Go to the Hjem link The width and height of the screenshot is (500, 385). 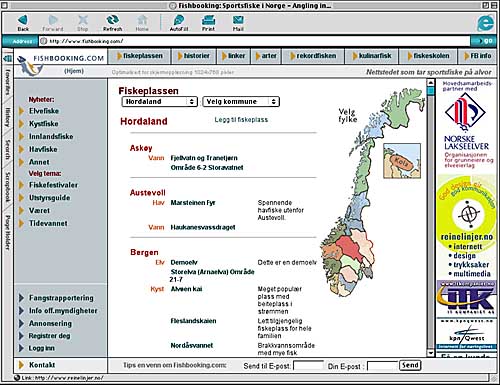74,71
